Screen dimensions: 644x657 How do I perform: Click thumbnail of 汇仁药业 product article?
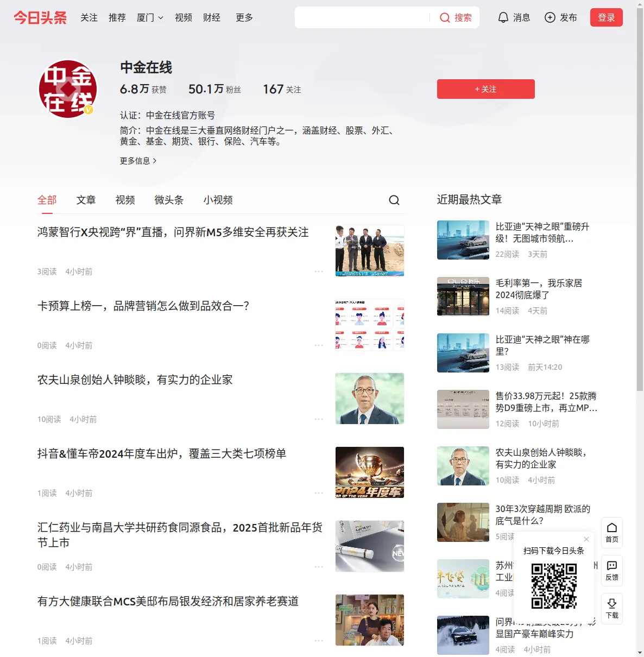(370, 546)
